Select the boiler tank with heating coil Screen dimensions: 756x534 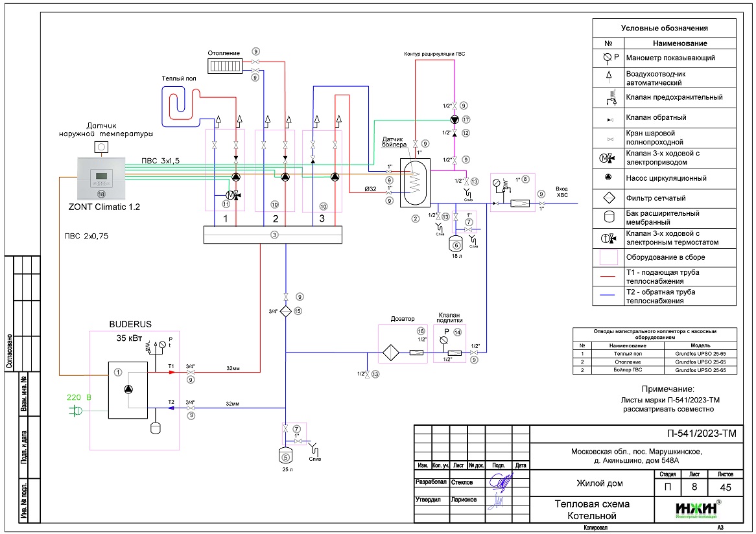(x=414, y=181)
